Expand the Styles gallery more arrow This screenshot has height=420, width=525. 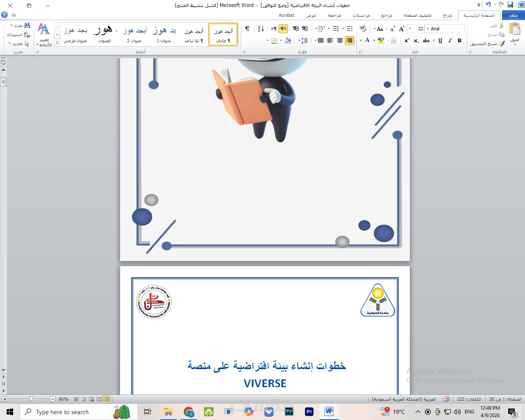[57, 43]
